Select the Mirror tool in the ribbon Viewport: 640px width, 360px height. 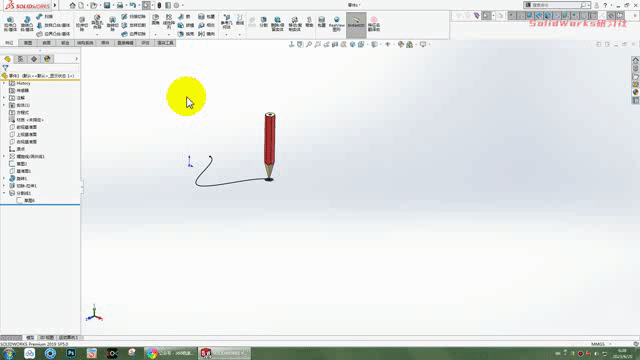point(207,34)
